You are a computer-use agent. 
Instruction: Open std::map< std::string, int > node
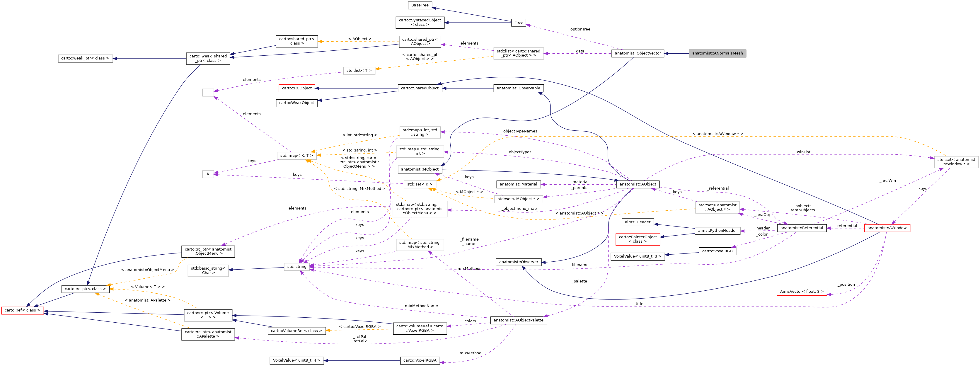point(420,151)
